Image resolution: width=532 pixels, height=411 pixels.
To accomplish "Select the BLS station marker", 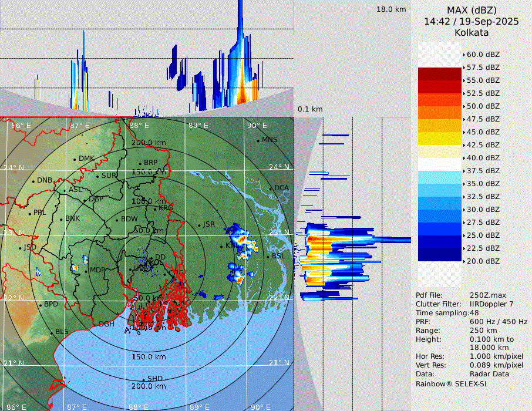I will click(52, 333).
